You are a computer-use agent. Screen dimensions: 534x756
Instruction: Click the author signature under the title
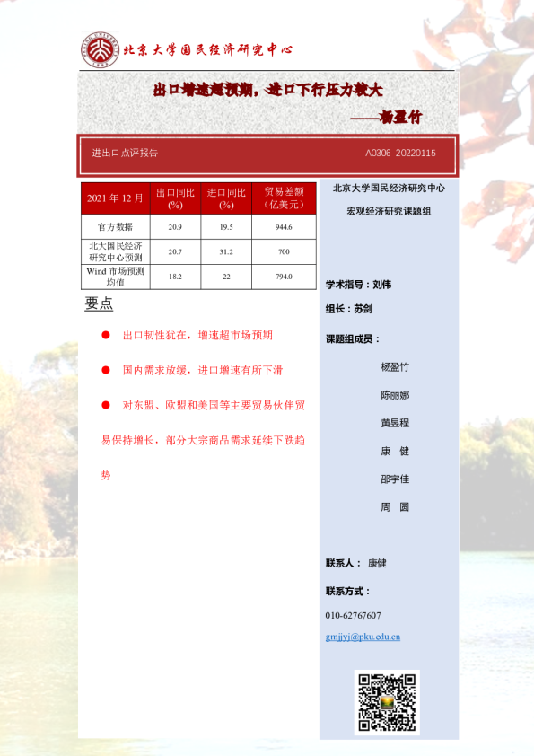(387, 117)
